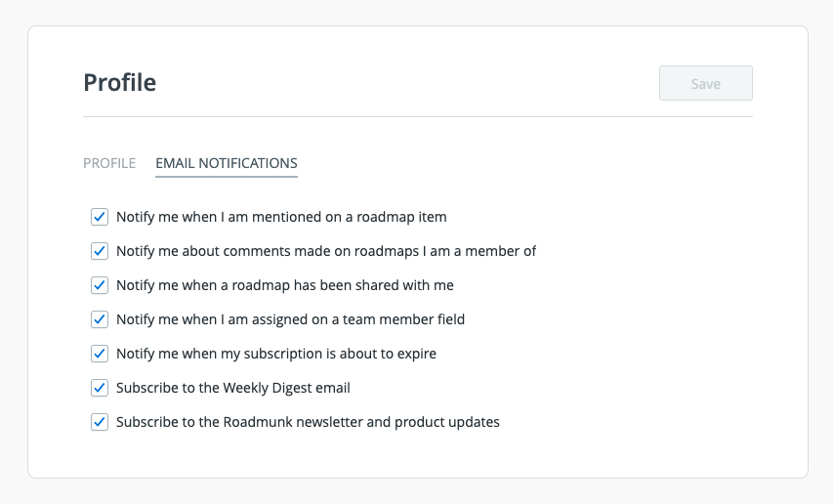Disable the Roadmunk newsletter subscription checkbox
Image resolution: width=833 pixels, height=504 pixels.
(x=100, y=422)
